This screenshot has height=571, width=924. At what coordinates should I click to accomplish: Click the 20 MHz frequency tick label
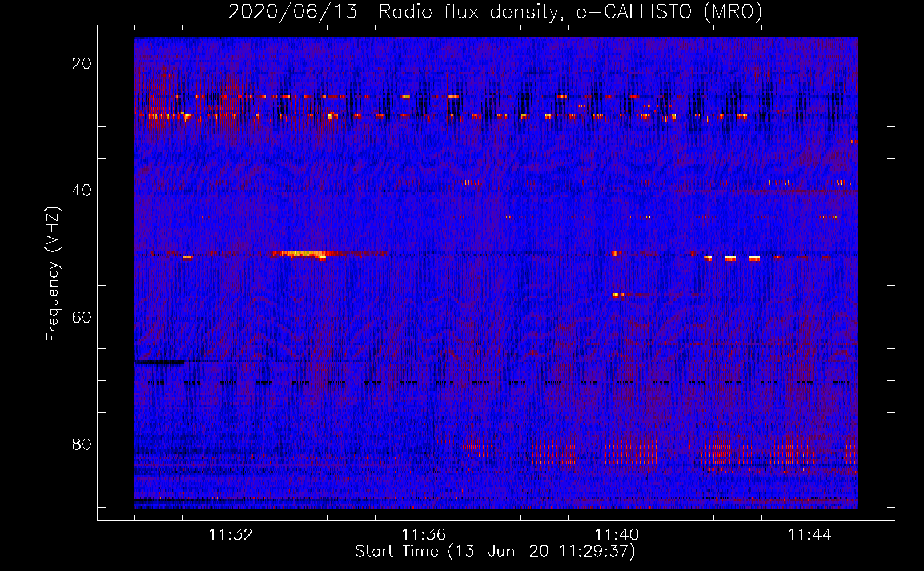tap(82, 63)
